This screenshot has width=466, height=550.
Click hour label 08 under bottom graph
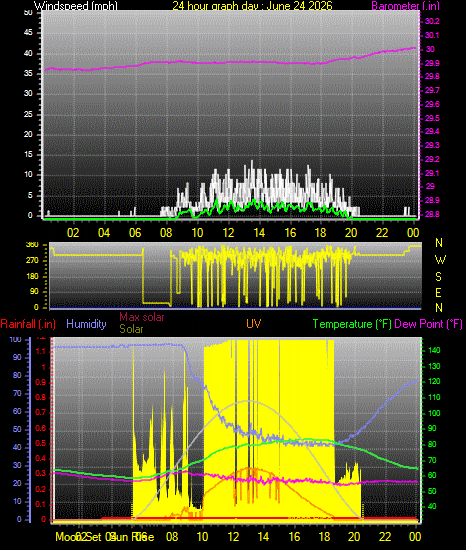172,537
